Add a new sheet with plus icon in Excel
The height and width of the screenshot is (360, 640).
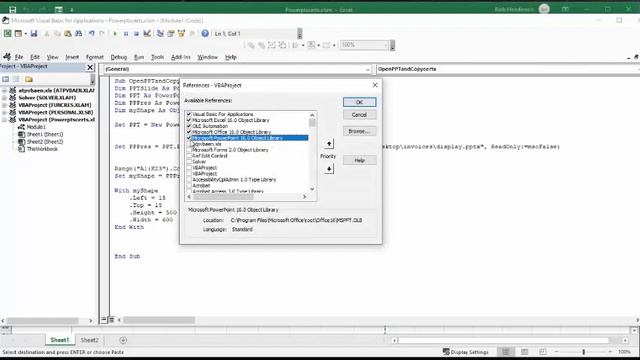[x=123, y=340]
